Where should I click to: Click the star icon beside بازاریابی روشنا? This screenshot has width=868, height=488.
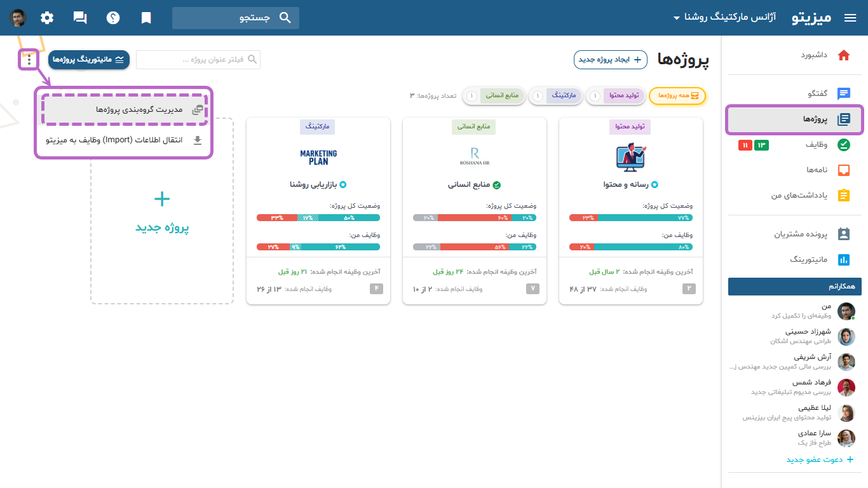(x=343, y=185)
